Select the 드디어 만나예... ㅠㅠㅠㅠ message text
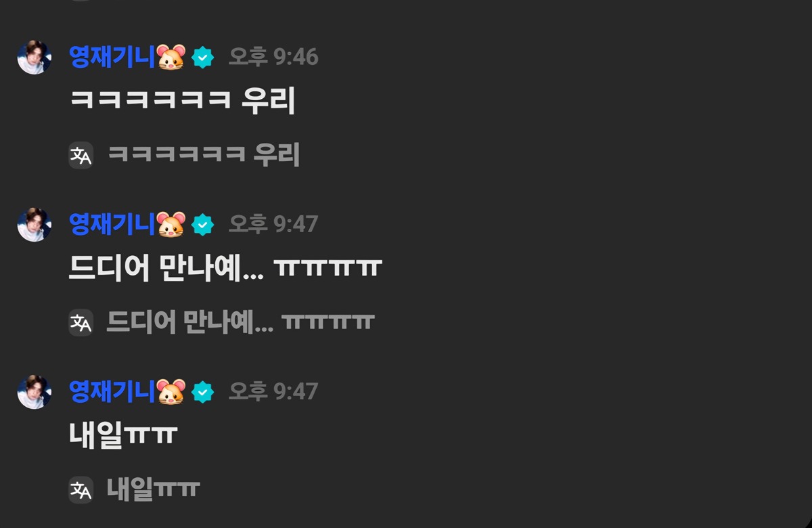The width and height of the screenshot is (812, 528). point(226,269)
